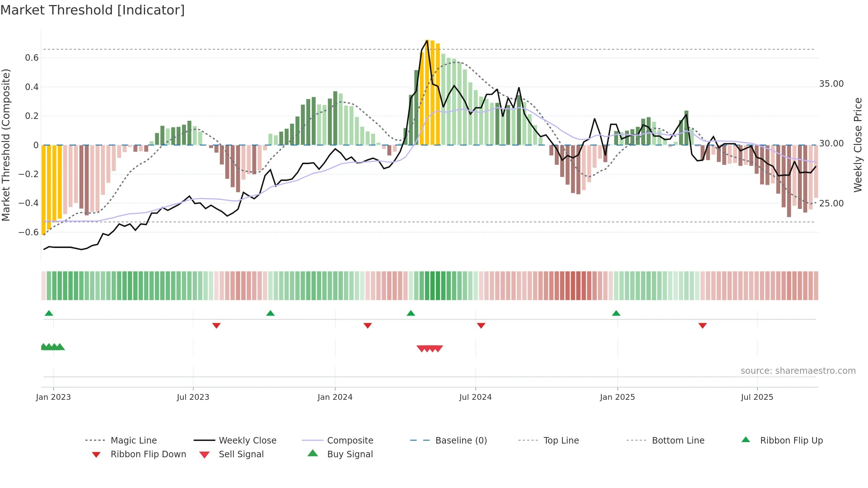Toggle the Bottom Line legend entry
Screen dimensions: 868x488
tap(665, 440)
